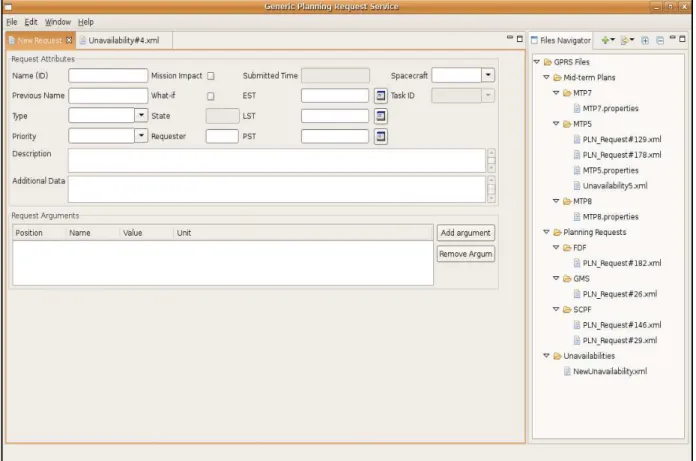This screenshot has height=461, width=696.
Task: Collapse all tree nodes in Files Navigator
Action: [x=660, y=40]
